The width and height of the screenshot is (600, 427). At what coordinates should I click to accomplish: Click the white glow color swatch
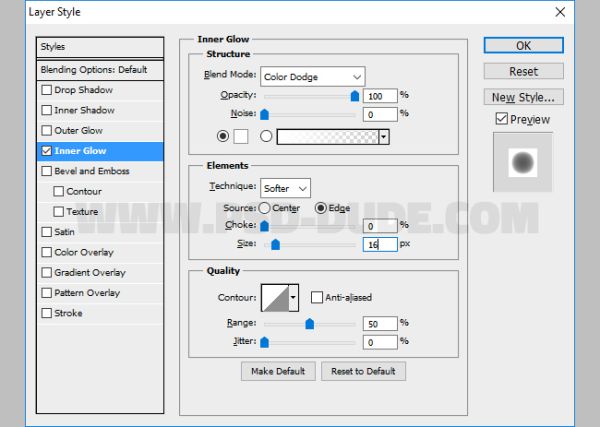[241, 136]
